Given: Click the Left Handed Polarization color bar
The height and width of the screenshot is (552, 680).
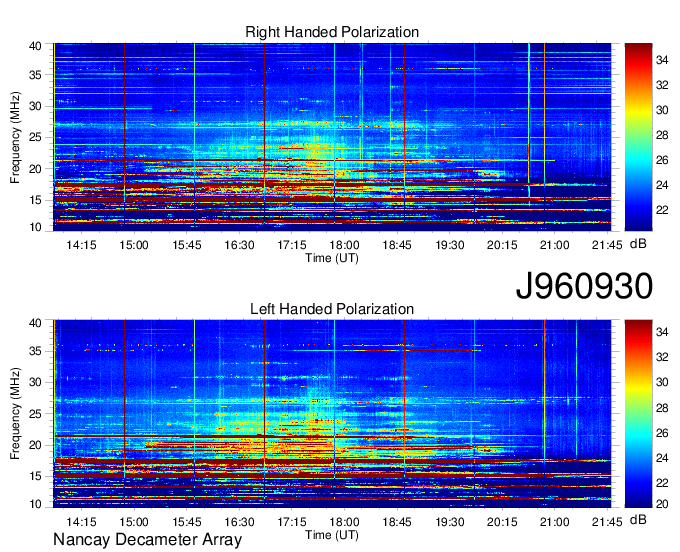Looking at the screenshot, I should pyautogui.click(x=638, y=414).
